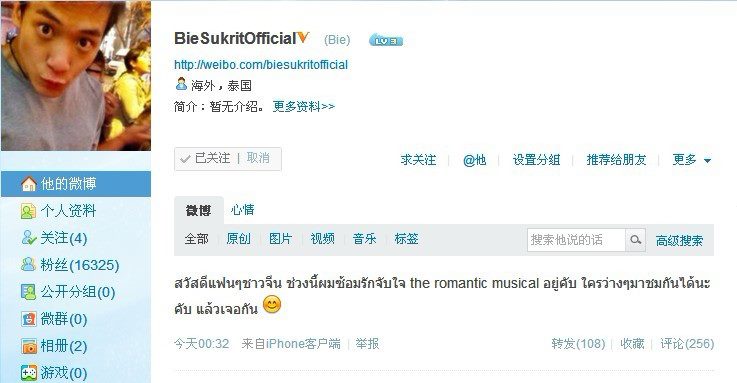The height and width of the screenshot is (383, 737).
Task: View the 粉丝(16325) followers icon
Action: coord(28,265)
